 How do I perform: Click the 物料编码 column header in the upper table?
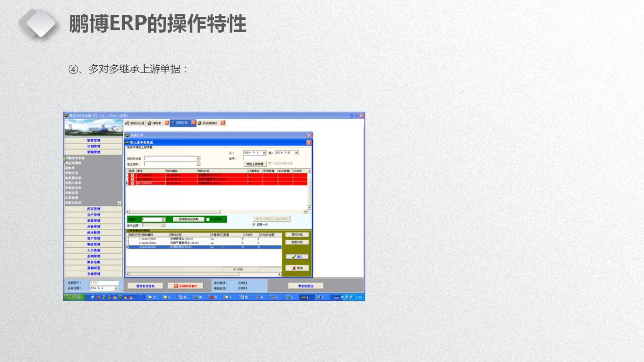click(x=181, y=171)
